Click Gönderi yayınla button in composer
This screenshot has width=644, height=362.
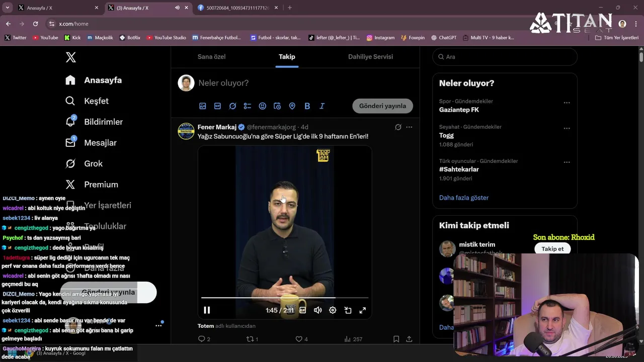[x=382, y=106]
